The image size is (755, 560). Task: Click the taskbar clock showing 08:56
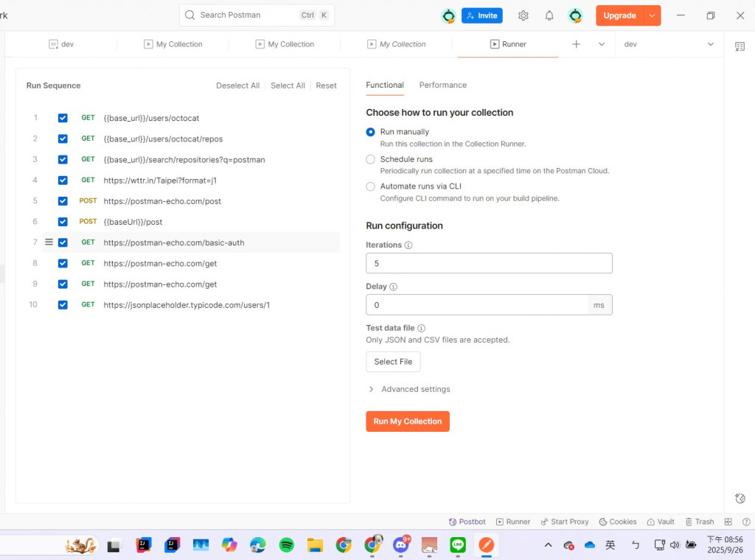[725, 545]
